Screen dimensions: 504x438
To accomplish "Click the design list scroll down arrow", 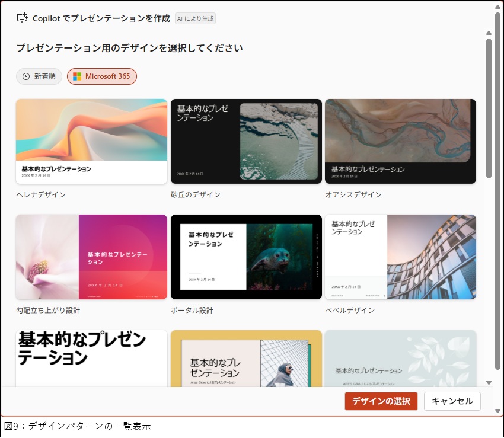I will (489, 382).
